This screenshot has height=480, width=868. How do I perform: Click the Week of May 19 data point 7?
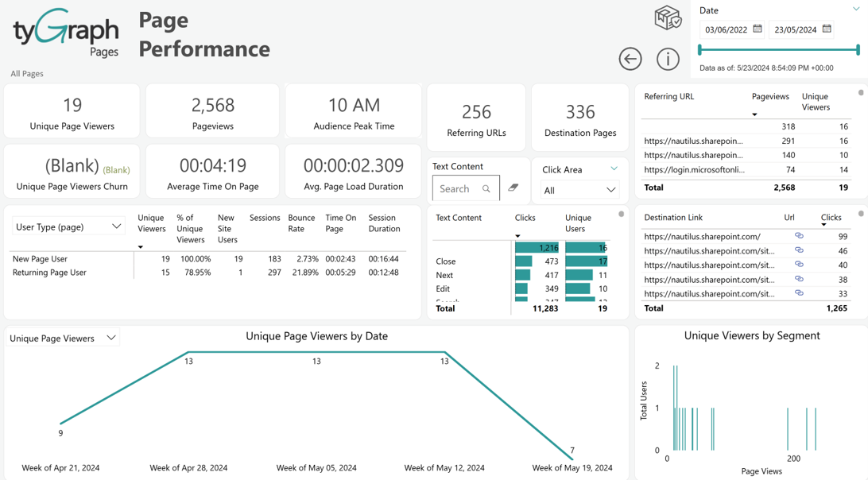click(x=572, y=459)
